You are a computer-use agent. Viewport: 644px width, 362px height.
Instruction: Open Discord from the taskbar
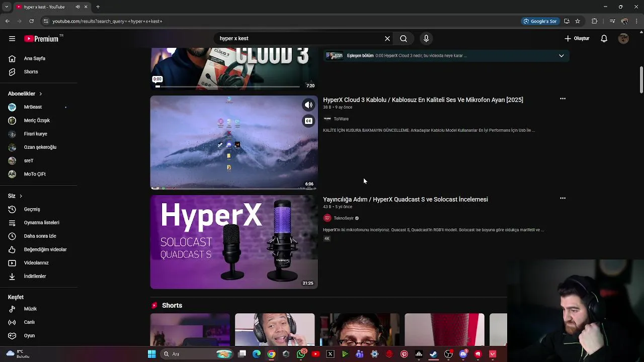(463, 354)
